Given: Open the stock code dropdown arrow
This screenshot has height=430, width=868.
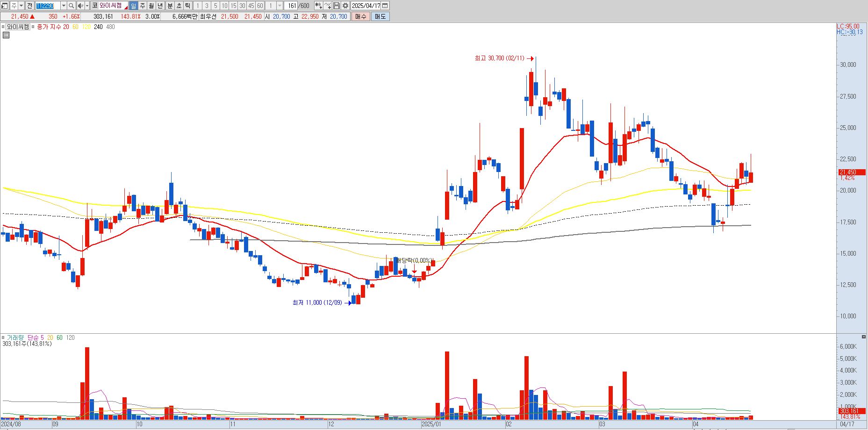Looking at the screenshot, I should (x=64, y=6).
